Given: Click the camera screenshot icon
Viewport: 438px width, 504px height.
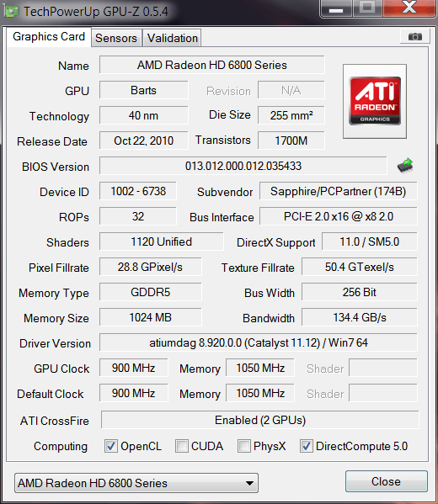Looking at the screenshot, I should pyautogui.click(x=414, y=36).
